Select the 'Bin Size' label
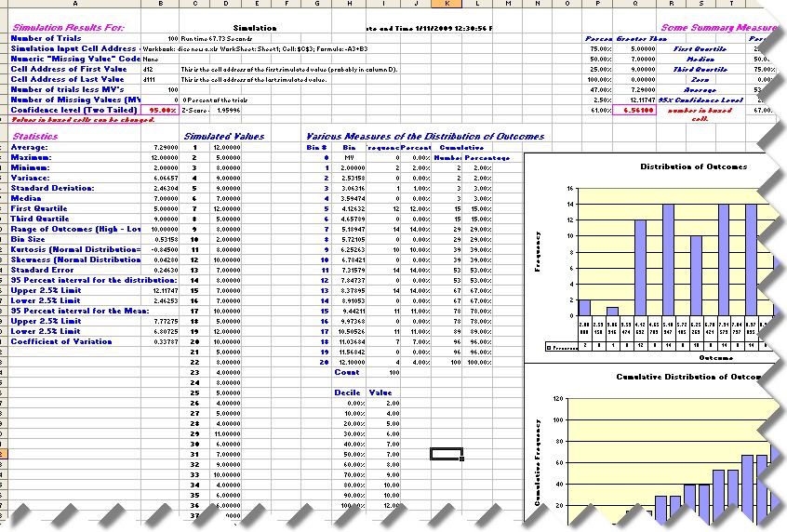The image size is (787, 532). pos(28,239)
